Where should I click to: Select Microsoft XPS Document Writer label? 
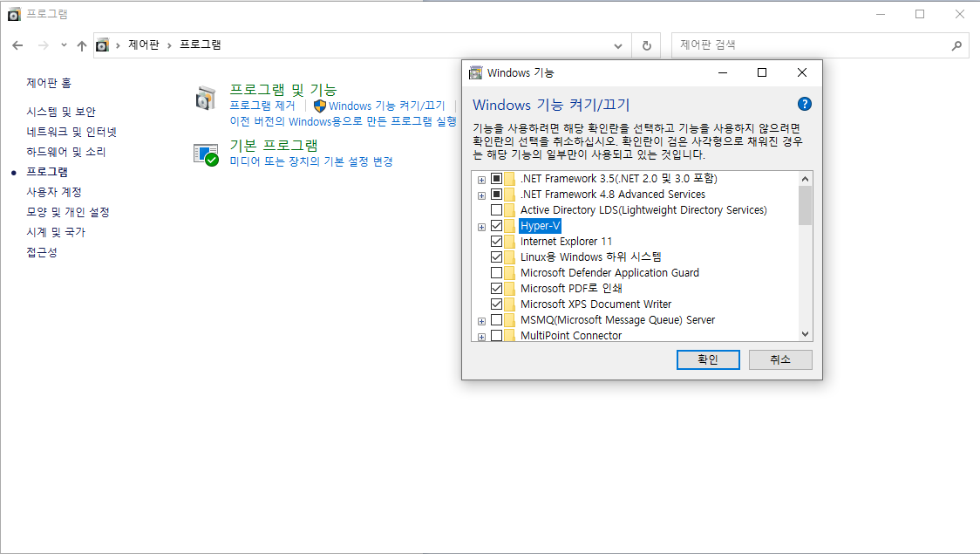point(595,304)
